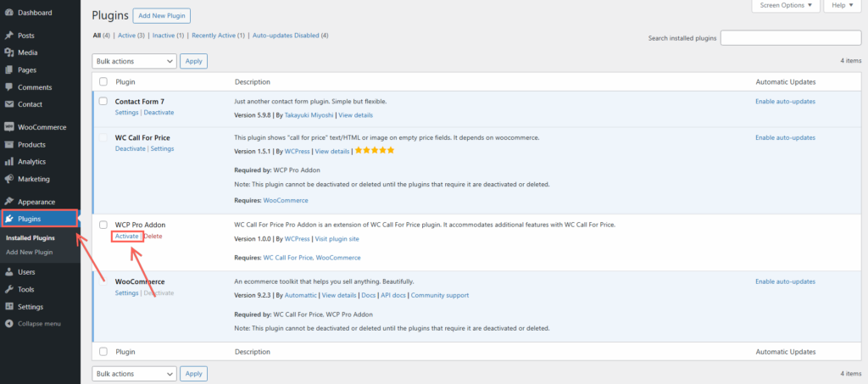Tick the Contact Form 7 checkbox
868x384 pixels.
coord(103,101)
